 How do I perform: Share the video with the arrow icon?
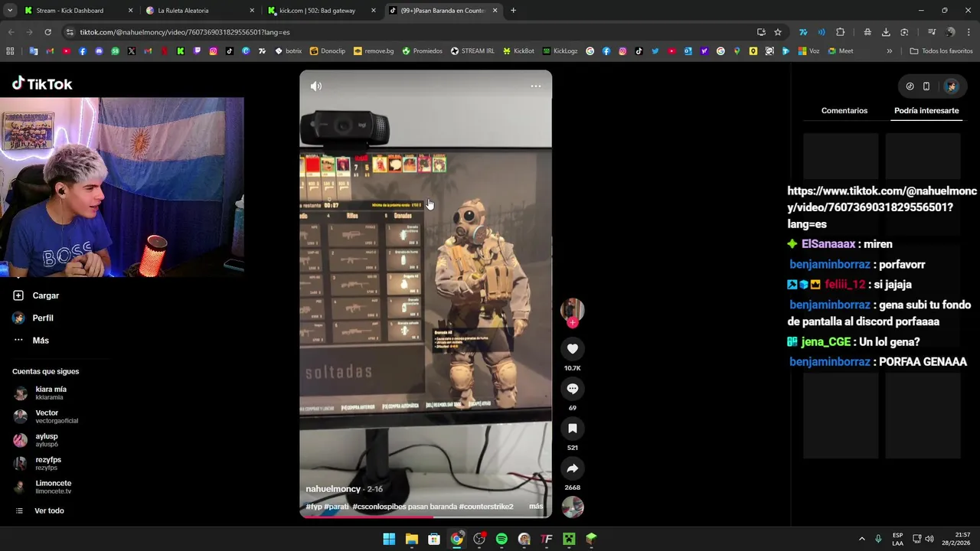coord(572,468)
